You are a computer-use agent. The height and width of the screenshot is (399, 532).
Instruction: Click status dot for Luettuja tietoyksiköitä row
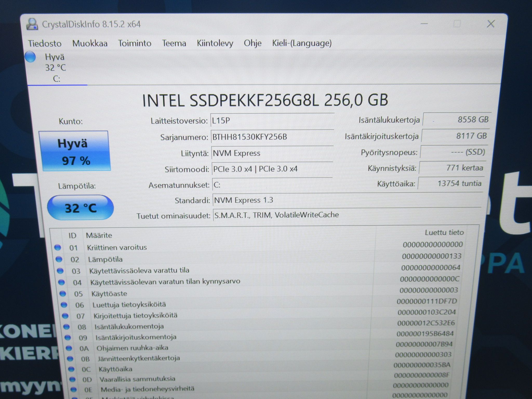64,305
